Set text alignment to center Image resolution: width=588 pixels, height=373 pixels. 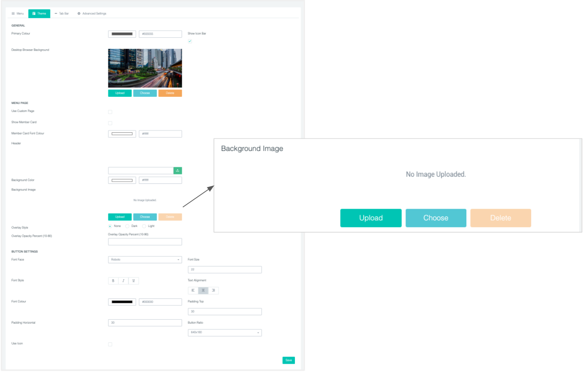coord(203,290)
